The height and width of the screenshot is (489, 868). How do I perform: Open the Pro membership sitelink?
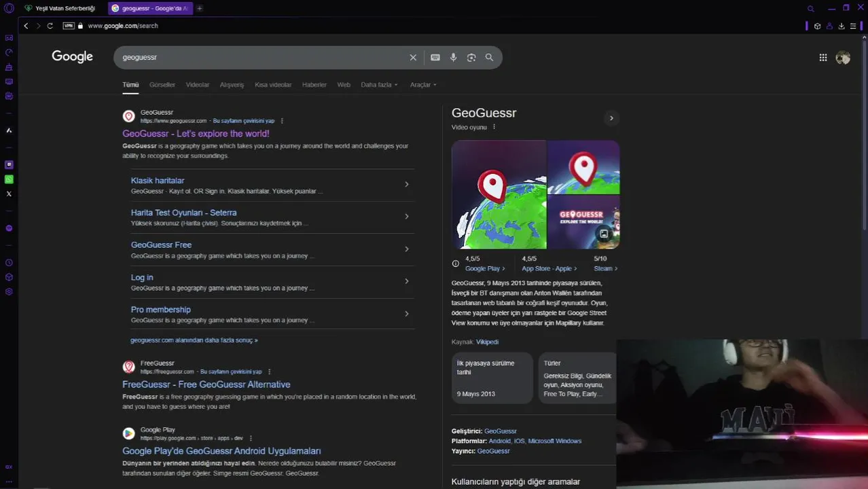[161, 310]
